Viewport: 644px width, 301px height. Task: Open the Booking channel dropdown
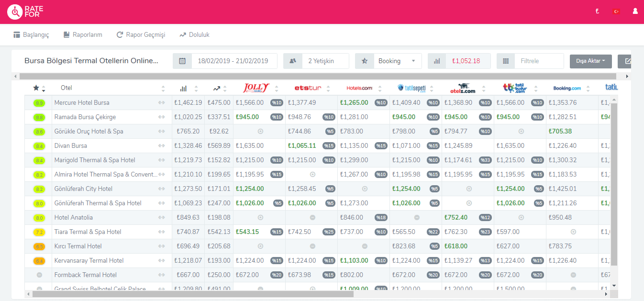[x=397, y=61]
